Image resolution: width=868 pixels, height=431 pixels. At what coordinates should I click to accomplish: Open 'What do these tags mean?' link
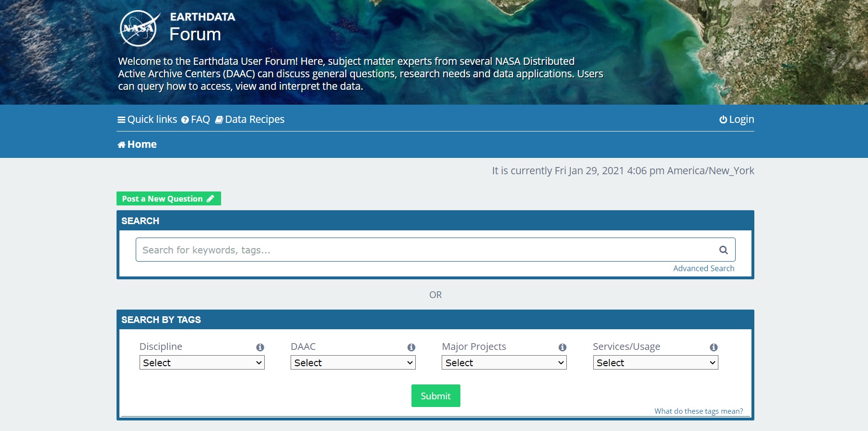point(698,411)
